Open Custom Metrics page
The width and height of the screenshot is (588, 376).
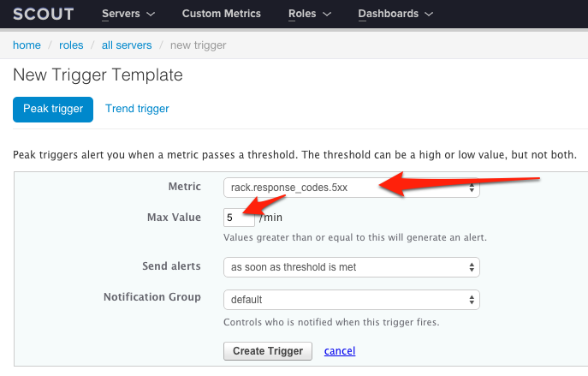click(x=222, y=14)
